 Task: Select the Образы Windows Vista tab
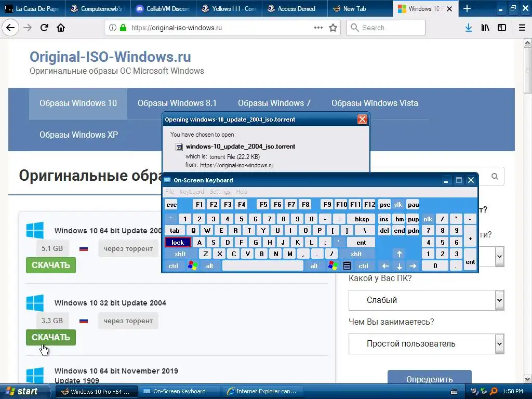point(375,103)
